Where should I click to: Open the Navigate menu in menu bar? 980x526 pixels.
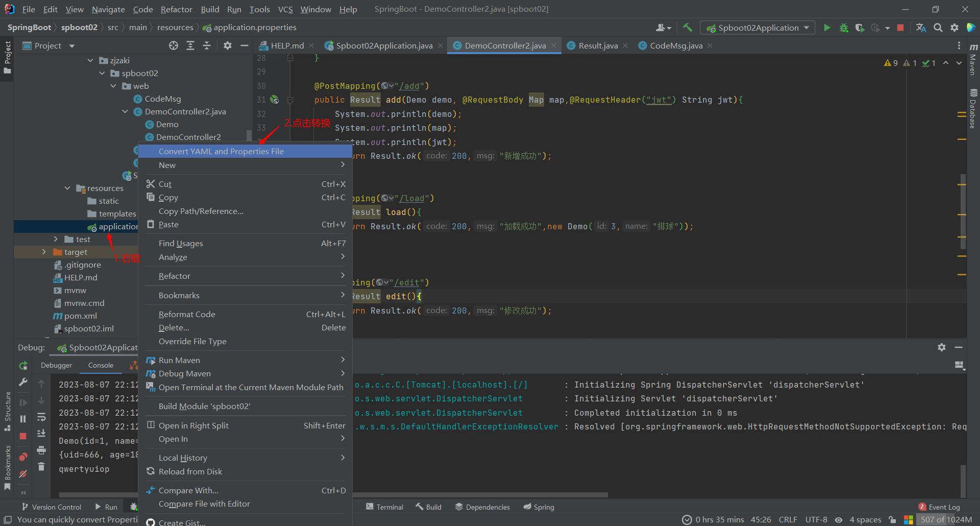(x=108, y=9)
